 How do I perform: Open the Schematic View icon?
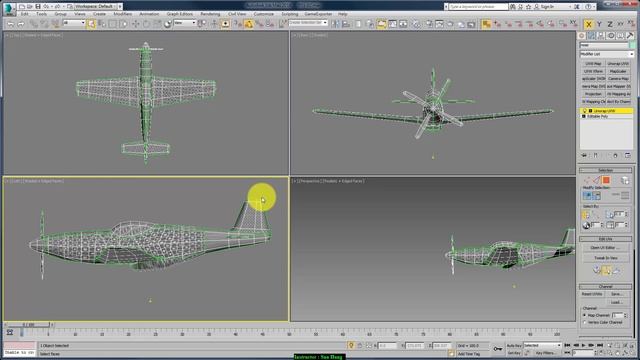point(403,24)
